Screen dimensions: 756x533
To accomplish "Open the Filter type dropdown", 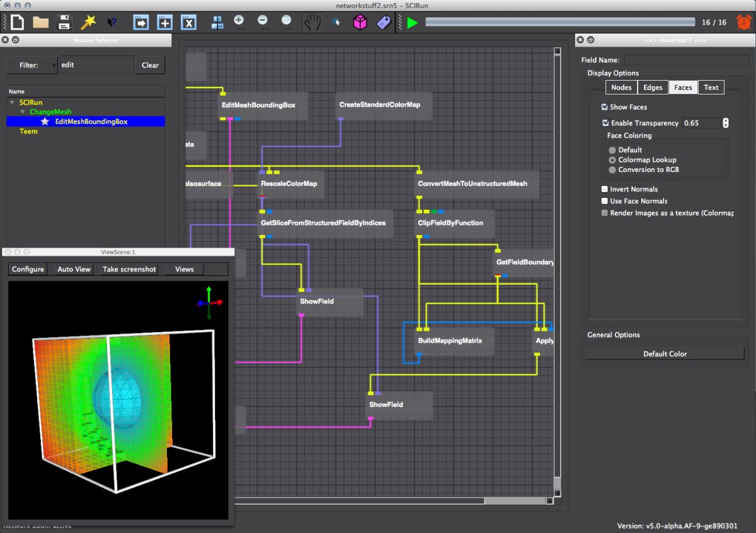I will tap(32, 65).
